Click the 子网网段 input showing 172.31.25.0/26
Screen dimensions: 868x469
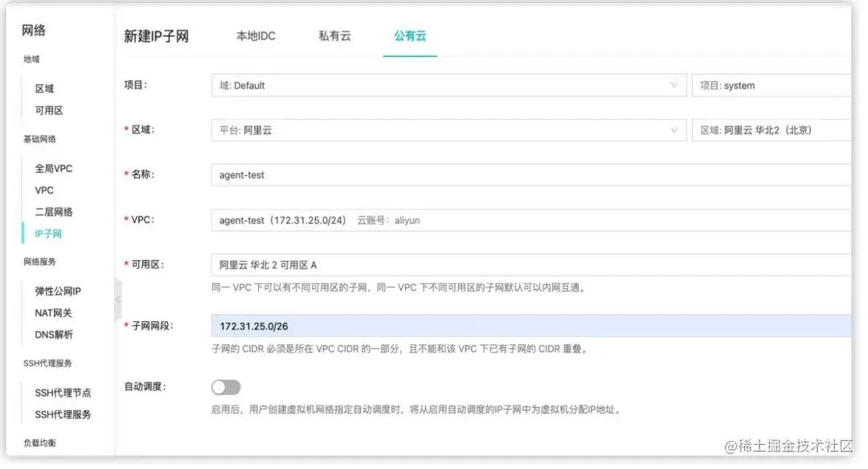point(446,328)
